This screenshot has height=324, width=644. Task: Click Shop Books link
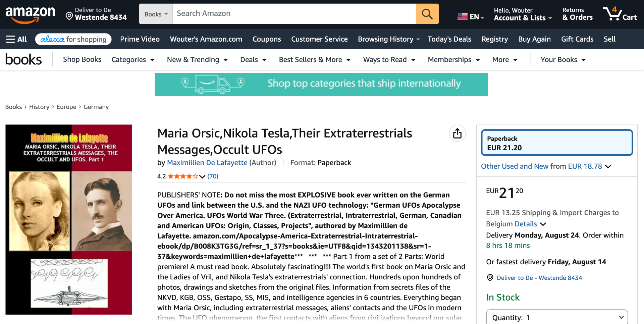click(x=82, y=59)
